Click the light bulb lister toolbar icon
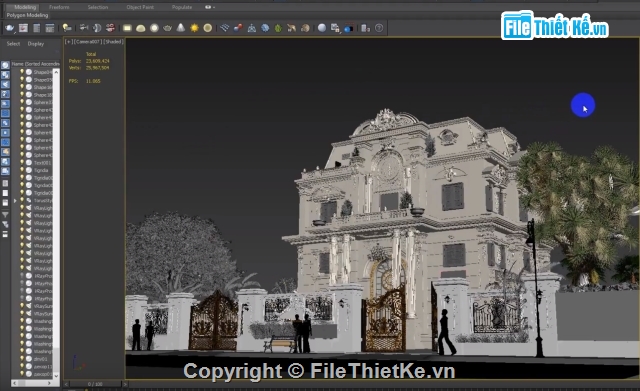 point(67,28)
